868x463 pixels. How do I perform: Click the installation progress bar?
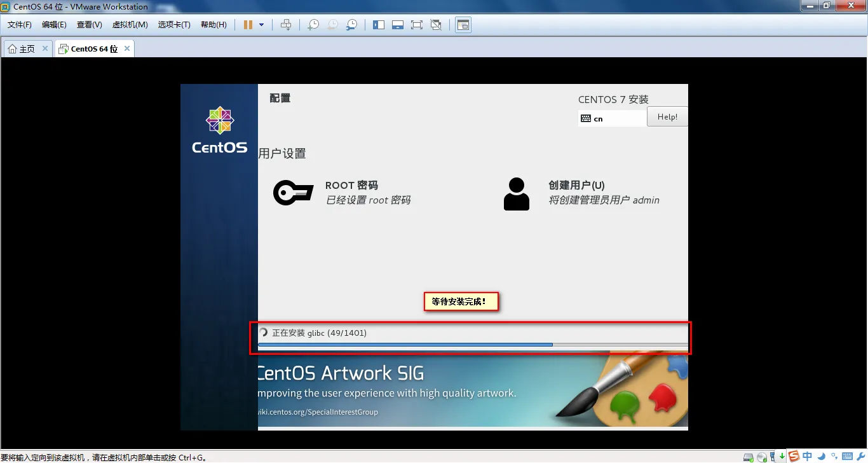tap(473, 345)
